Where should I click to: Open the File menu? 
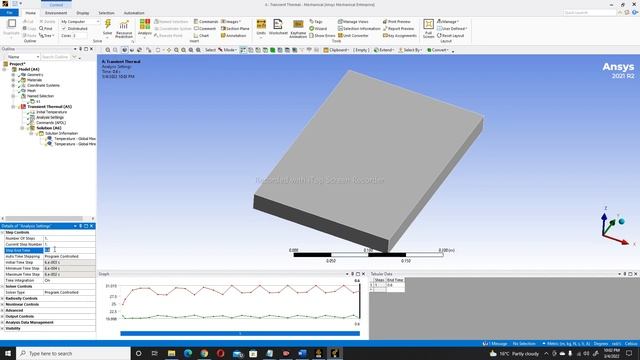[x=9, y=13]
